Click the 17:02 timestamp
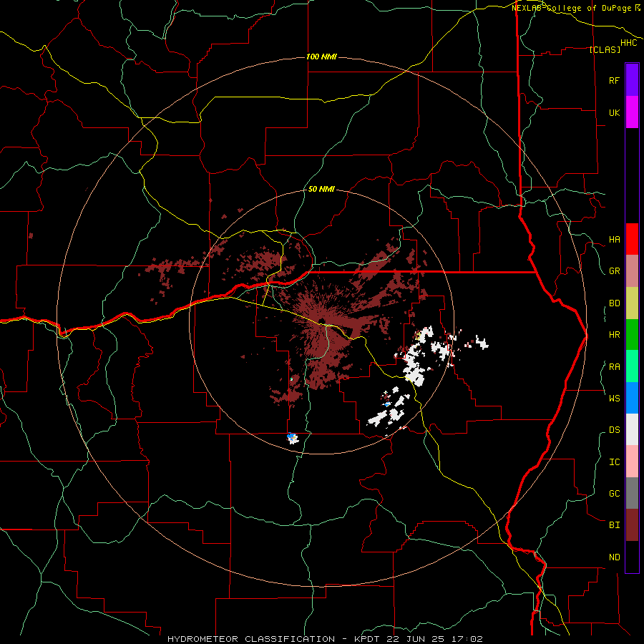The width and height of the screenshot is (644, 644). pyautogui.click(x=469, y=639)
